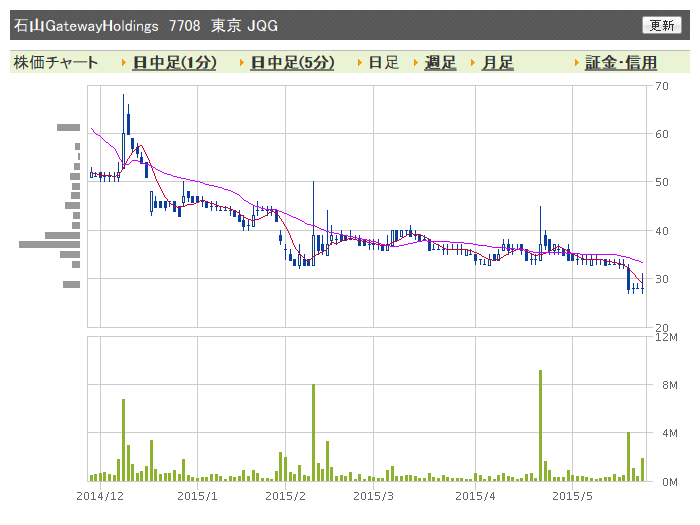Select the 日足 daily chart tab
Viewport: 700px width, 525px height.
383,62
